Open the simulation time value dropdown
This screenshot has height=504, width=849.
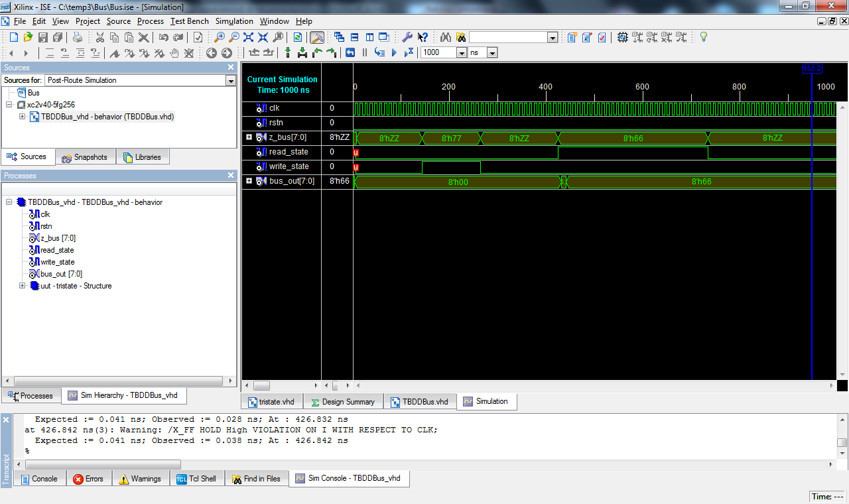(462, 52)
